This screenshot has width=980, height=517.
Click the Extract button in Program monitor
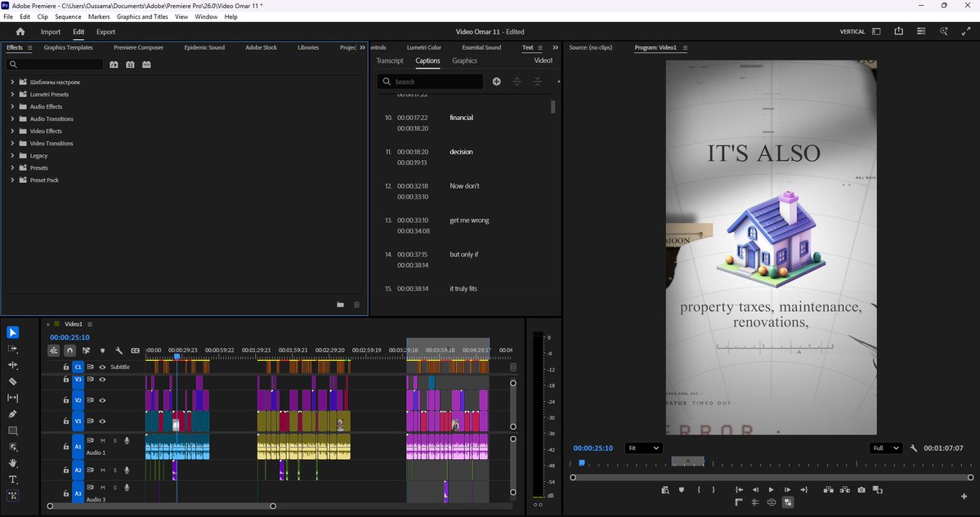pos(845,489)
